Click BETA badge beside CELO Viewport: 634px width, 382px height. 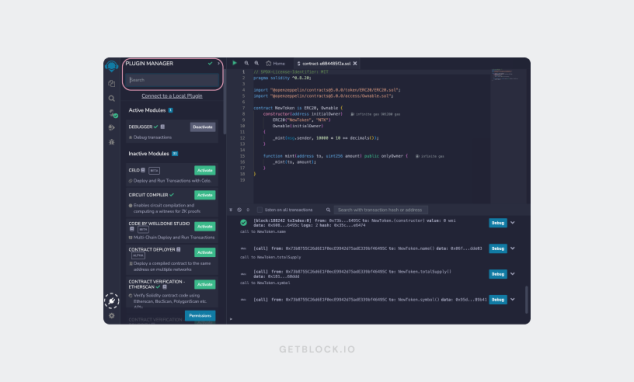point(154,171)
